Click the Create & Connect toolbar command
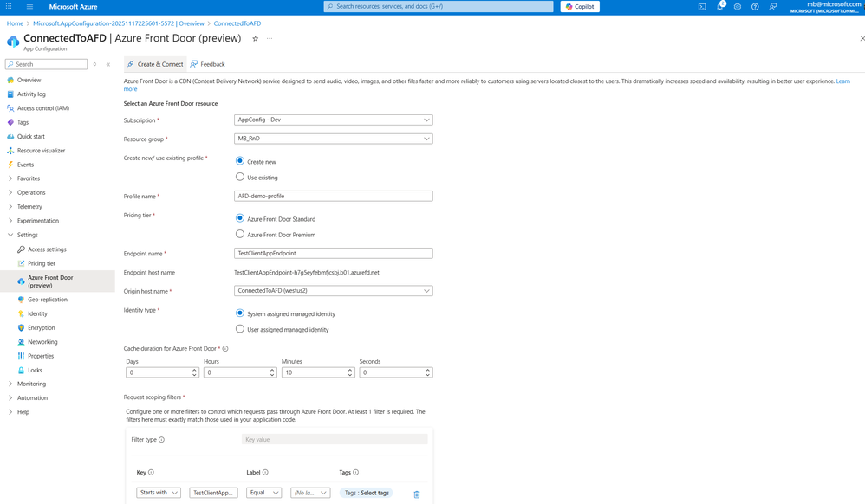Viewport: 865px width, 504px height. click(x=155, y=65)
